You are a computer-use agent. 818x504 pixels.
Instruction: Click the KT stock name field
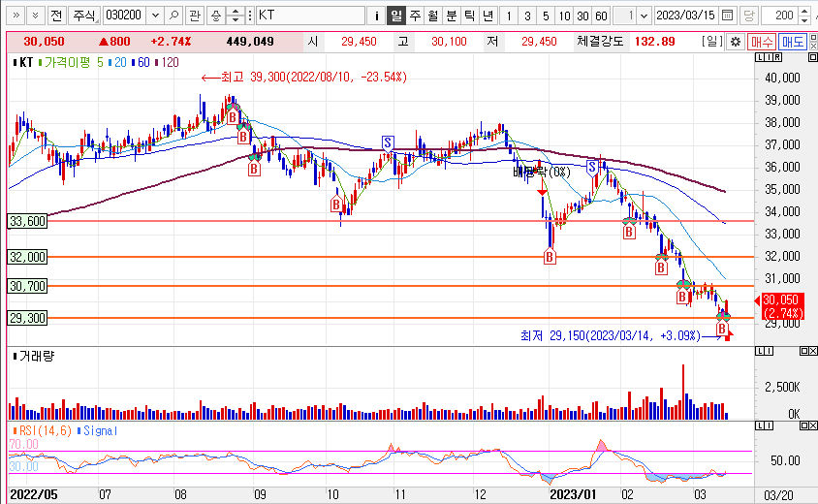click(311, 16)
